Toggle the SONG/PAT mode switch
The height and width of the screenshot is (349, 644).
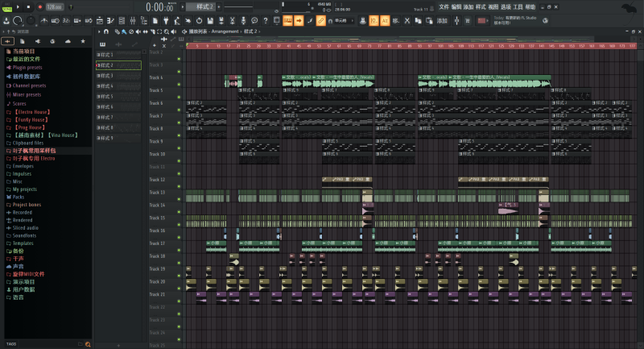[x=7, y=7]
